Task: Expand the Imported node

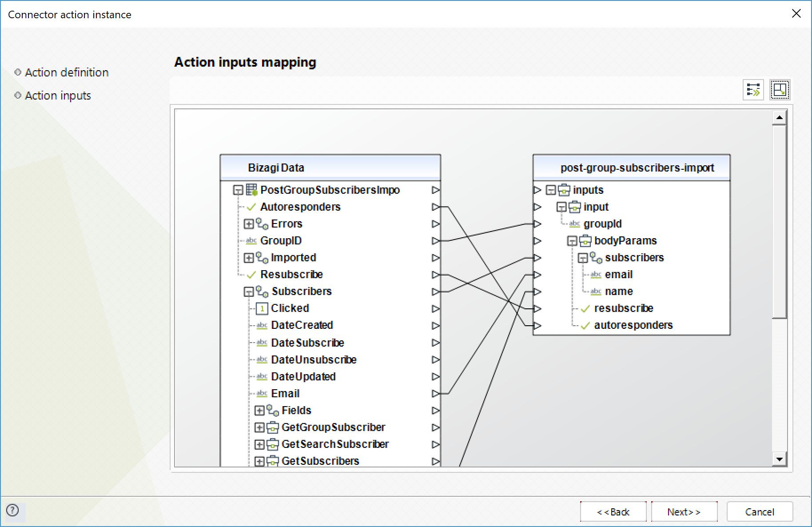Action: point(249,258)
